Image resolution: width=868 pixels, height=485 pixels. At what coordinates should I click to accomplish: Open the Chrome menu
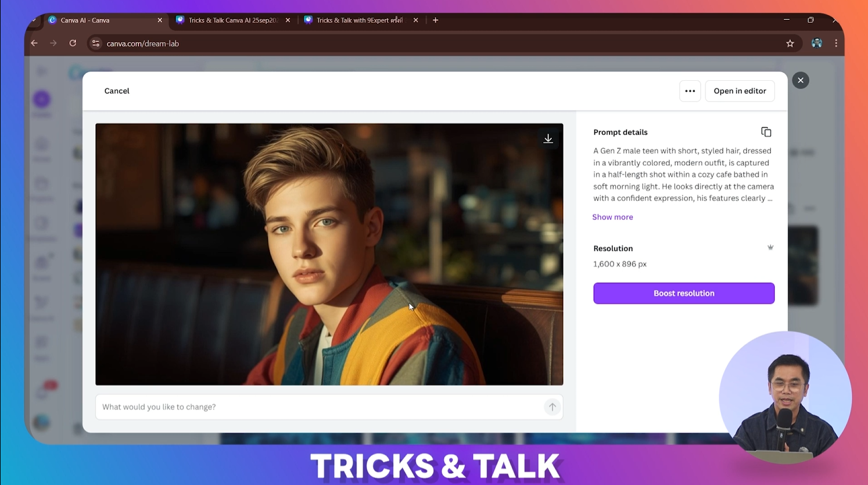(x=836, y=43)
